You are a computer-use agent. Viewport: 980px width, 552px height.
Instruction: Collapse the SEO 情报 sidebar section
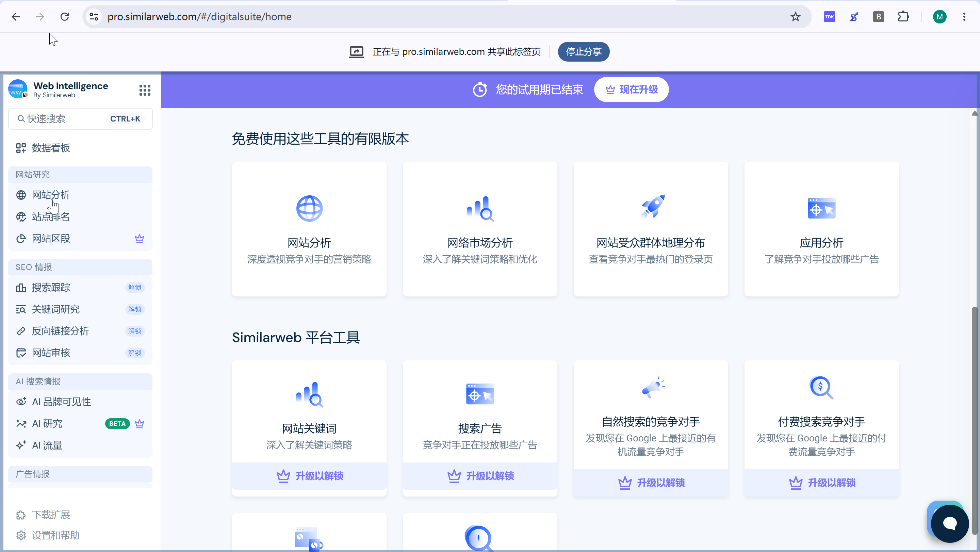coord(80,267)
